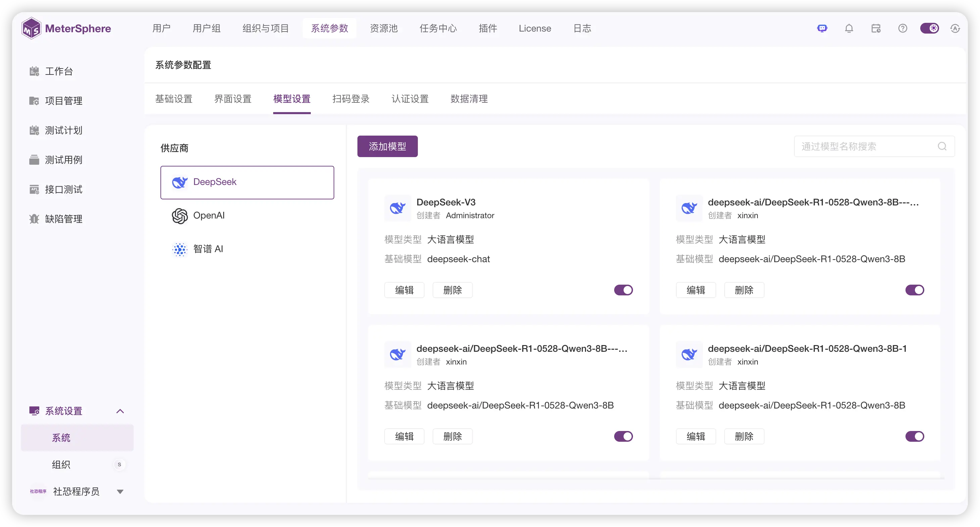This screenshot has width=980, height=527.
Task: Open the notifications bell
Action: tap(849, 28)
